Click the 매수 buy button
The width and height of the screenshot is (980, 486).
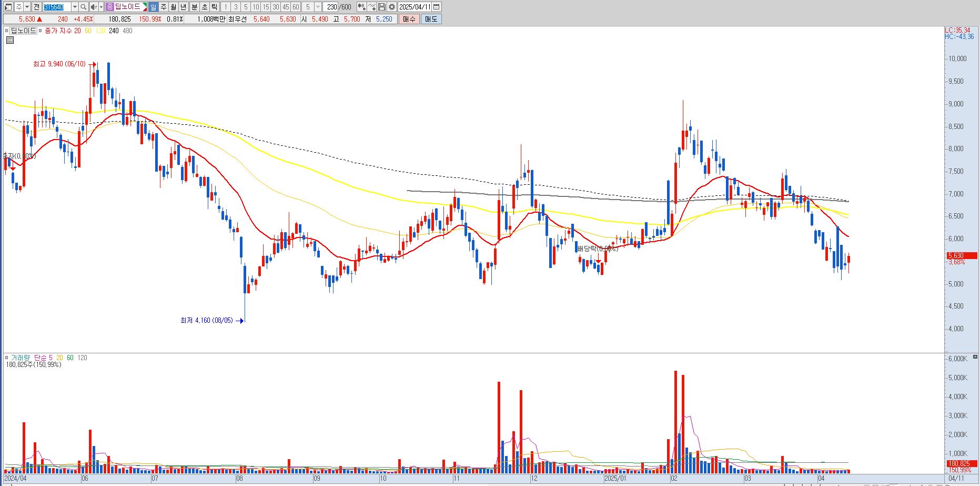tap(409, 19)
